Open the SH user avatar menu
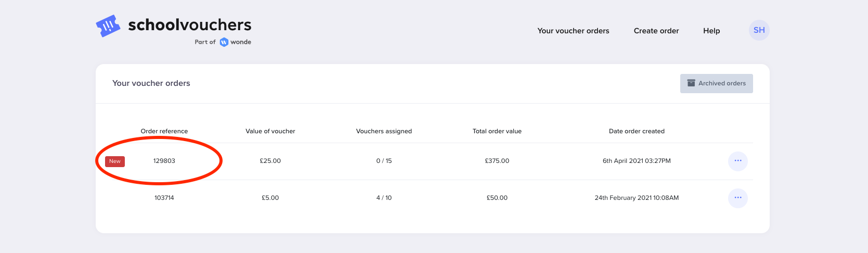The width and height of the screenshot is (868, 253). coord(759,30)
